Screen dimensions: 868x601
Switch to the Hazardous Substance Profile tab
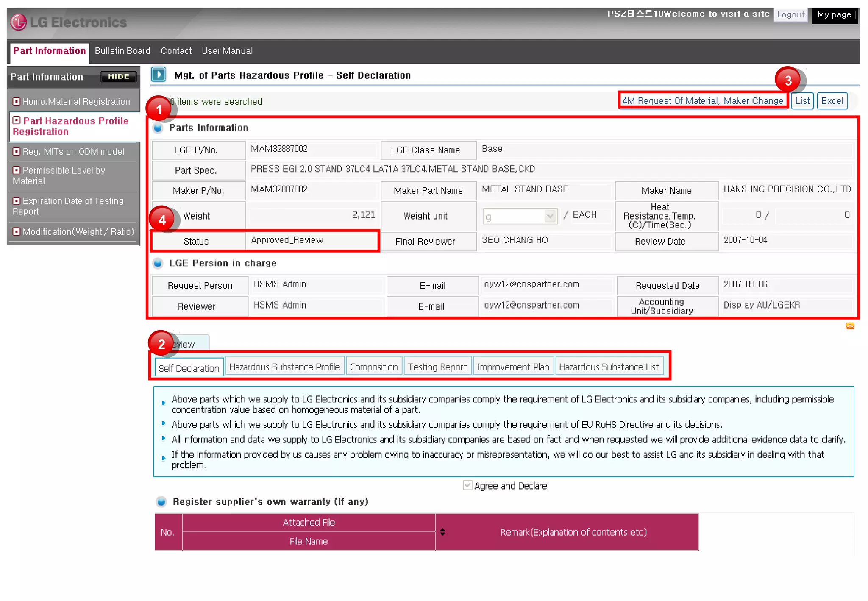point(284,367)
